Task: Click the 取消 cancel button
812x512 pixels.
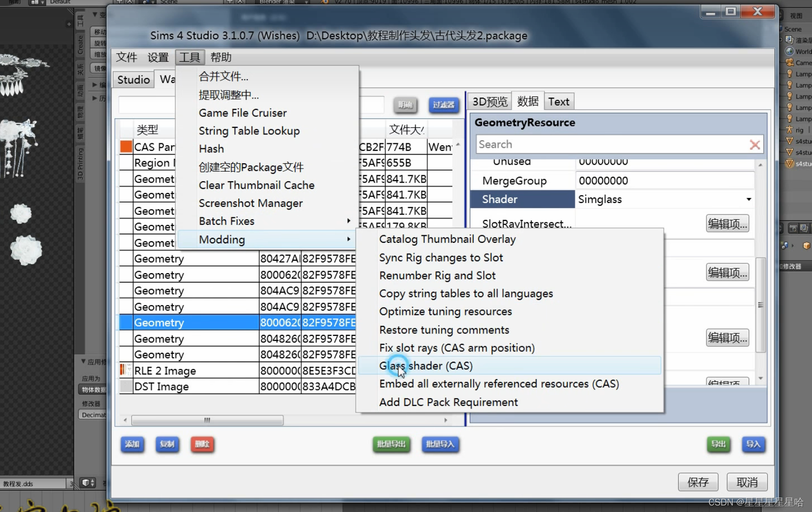Action: (x=747, y=482)
